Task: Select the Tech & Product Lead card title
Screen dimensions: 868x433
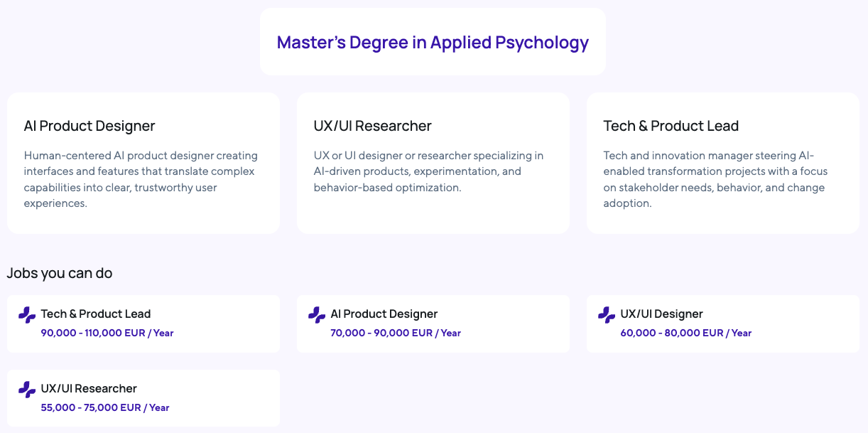Action: pos(671,126)
